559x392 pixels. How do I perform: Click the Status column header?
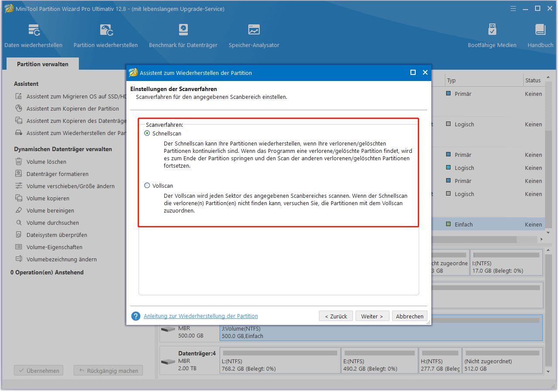533,80
